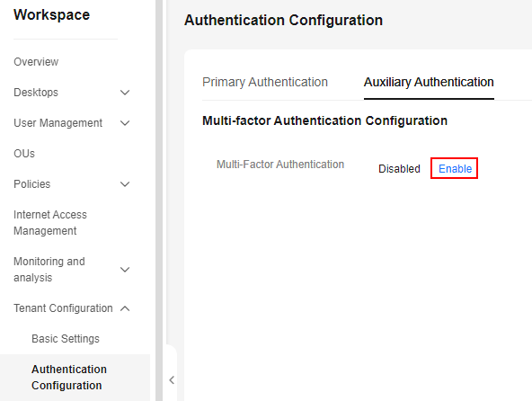Switch to Primary Authentication tab
The height and width of the screenshot is (401, 532).
click(265, 82)
